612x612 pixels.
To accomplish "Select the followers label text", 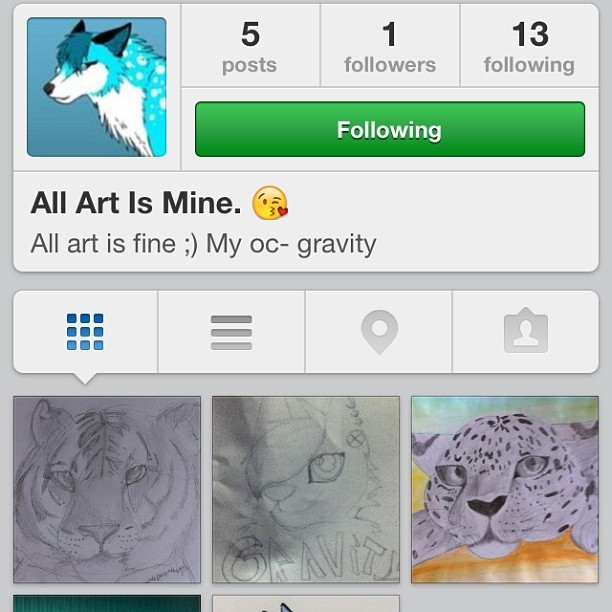I will point(390,65).
